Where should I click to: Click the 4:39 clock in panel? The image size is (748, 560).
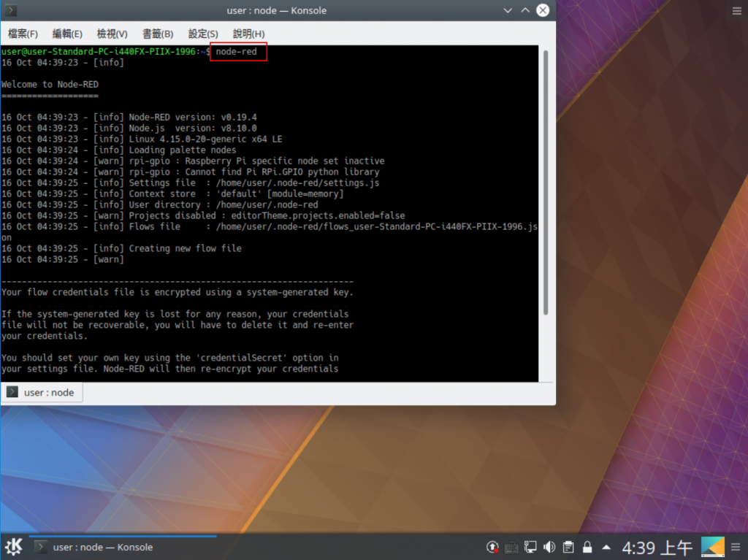(x=657, y=548)
